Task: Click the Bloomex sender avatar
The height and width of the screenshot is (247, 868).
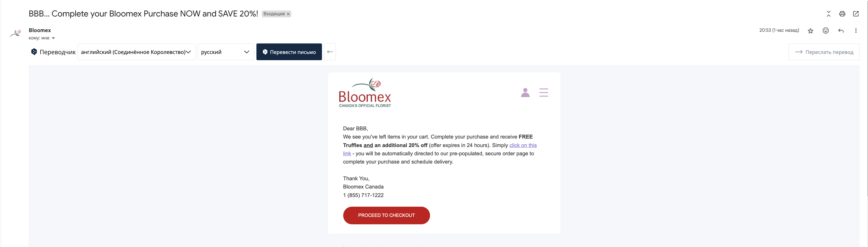Action: [16, 33]
